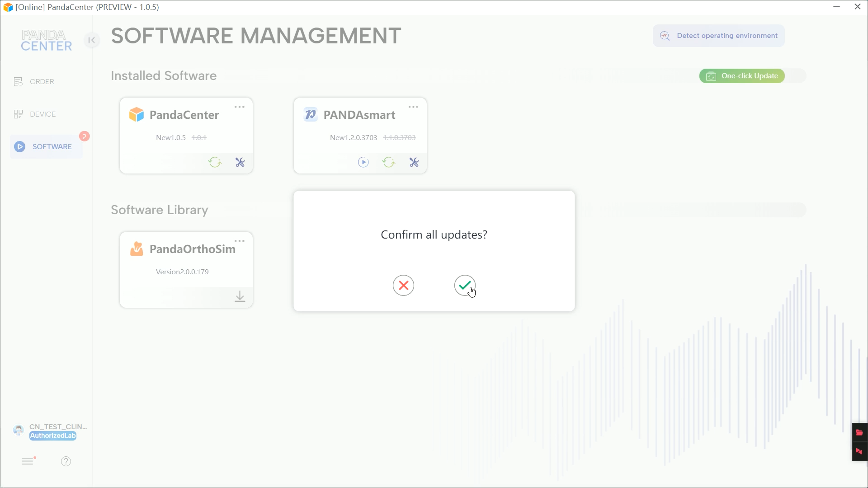Click the SOFTWARE play circle icon
The width and height of the screenshot is (868, 488).
coord(19,146)
